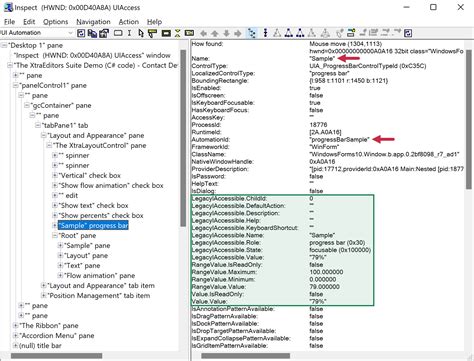
Task: Expand the "Show percents" check box node
Action: (55, 215)
